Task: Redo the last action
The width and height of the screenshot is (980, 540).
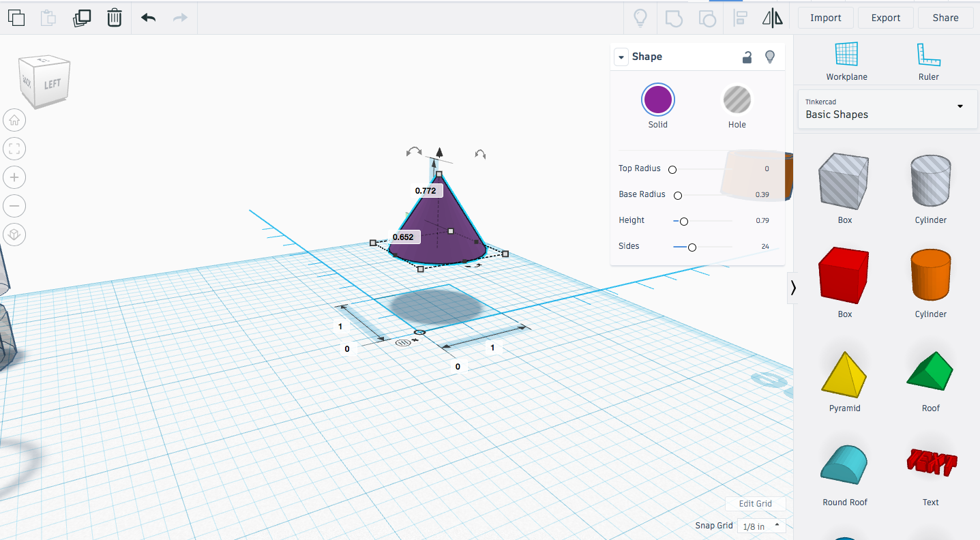Action: [180, 18]
